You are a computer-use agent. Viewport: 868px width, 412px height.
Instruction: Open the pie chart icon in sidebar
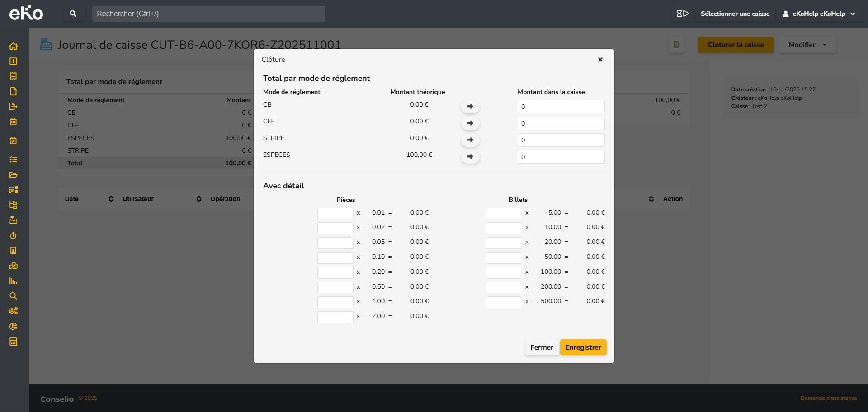pyautogui.click(x=13, y=326)
